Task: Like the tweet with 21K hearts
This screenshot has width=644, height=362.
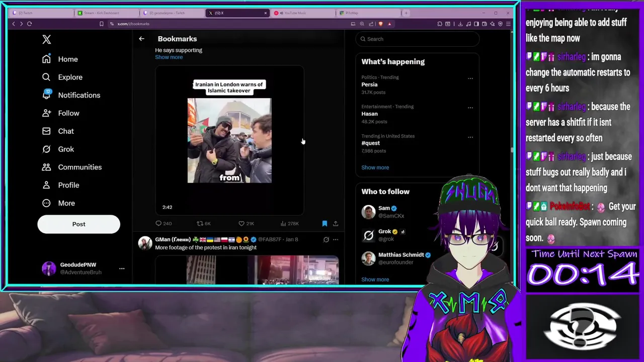Action: [242, 224]
